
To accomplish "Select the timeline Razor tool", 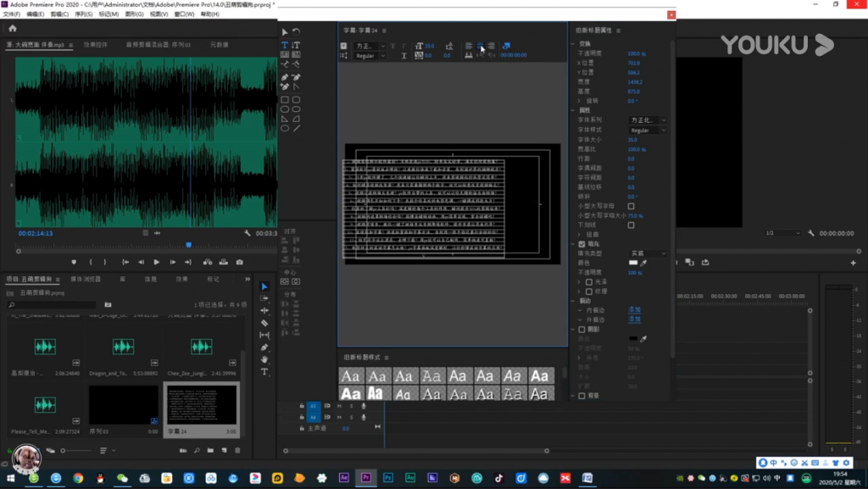I will point(264,323).
